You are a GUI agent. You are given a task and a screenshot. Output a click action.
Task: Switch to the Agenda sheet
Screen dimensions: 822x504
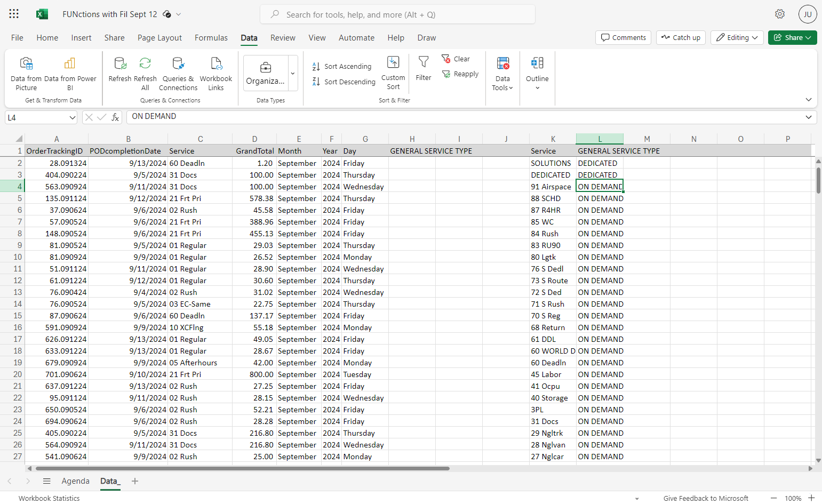pos(76,481)
